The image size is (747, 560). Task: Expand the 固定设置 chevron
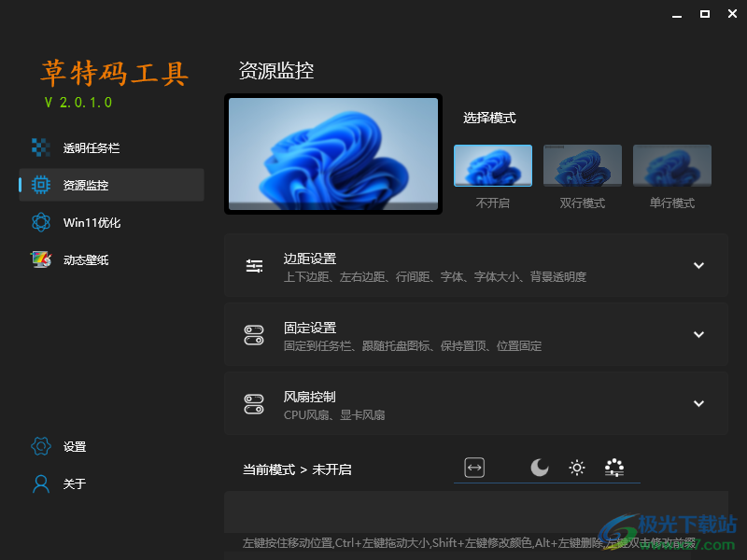[x=698, y=335]
